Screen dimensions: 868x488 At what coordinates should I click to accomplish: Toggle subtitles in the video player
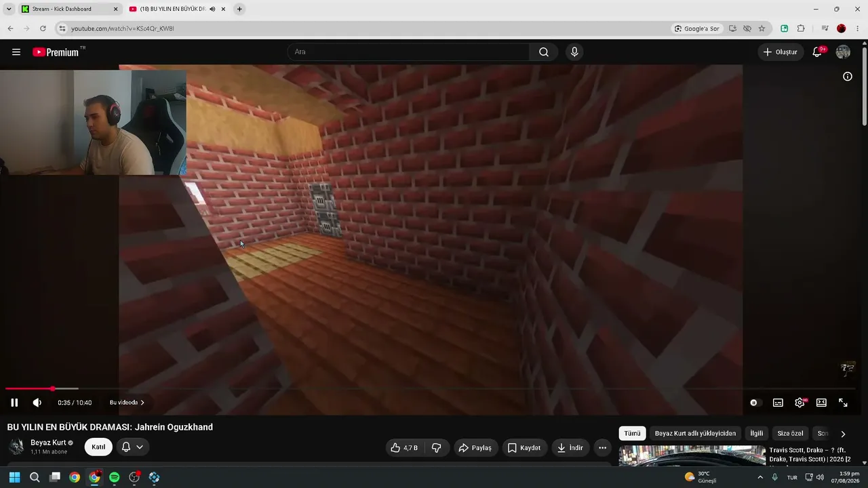click(778, 403)
